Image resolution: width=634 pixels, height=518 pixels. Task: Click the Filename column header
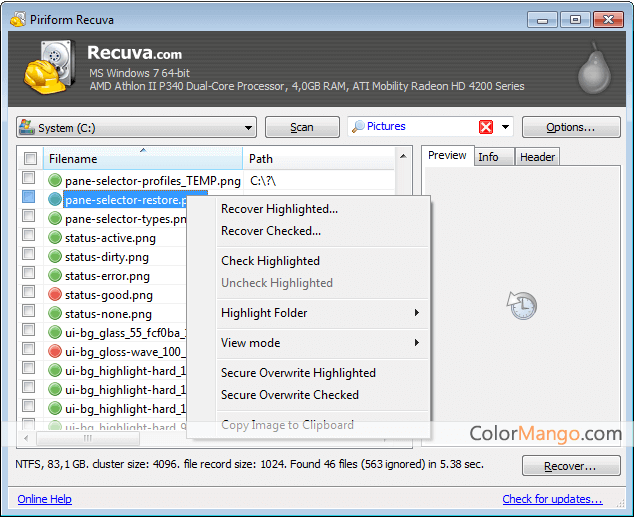(x=140, y=159)
